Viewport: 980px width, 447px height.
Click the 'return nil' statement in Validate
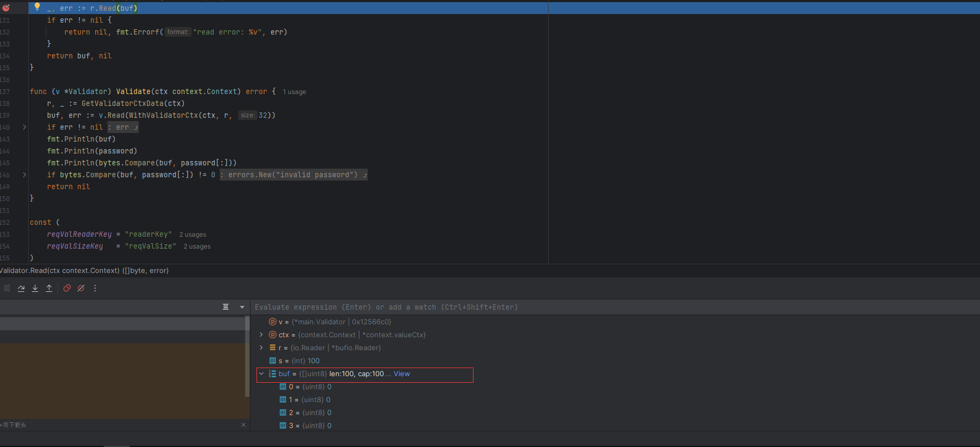[x=69, y=186]
